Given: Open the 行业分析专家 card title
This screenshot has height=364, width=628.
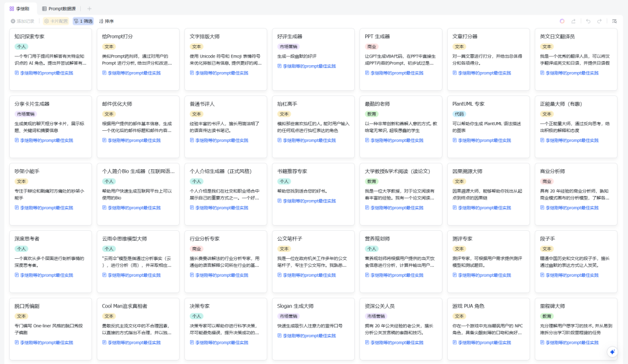Looking at the screenshot, I should (205, 238).
